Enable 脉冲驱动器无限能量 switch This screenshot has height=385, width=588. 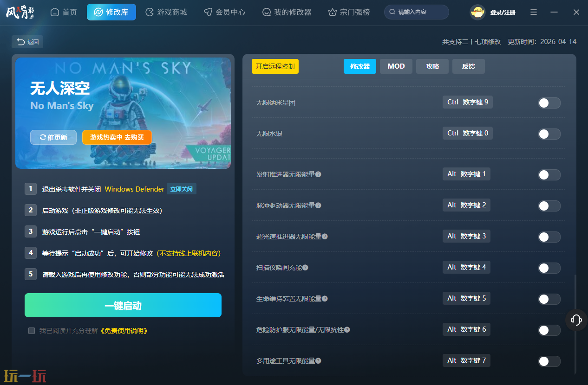[x=549, y=206]
